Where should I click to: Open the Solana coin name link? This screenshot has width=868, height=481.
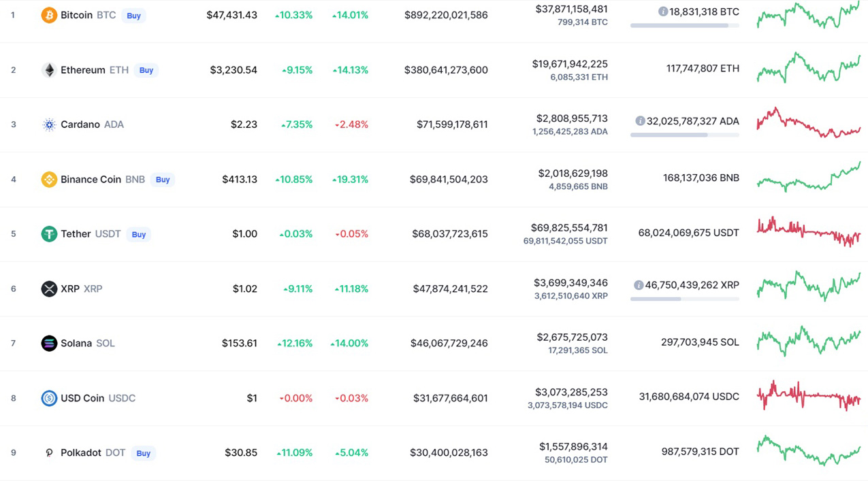point(76,344)
